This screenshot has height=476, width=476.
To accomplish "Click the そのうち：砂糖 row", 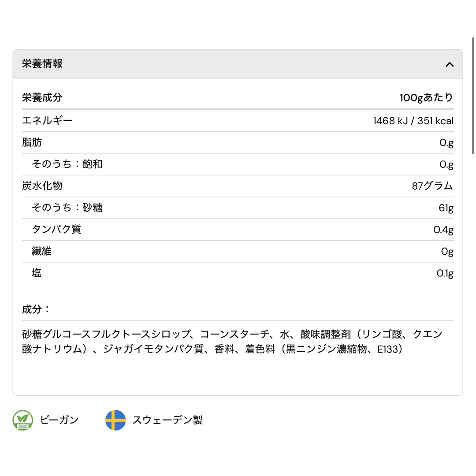I will pos(238,208).
